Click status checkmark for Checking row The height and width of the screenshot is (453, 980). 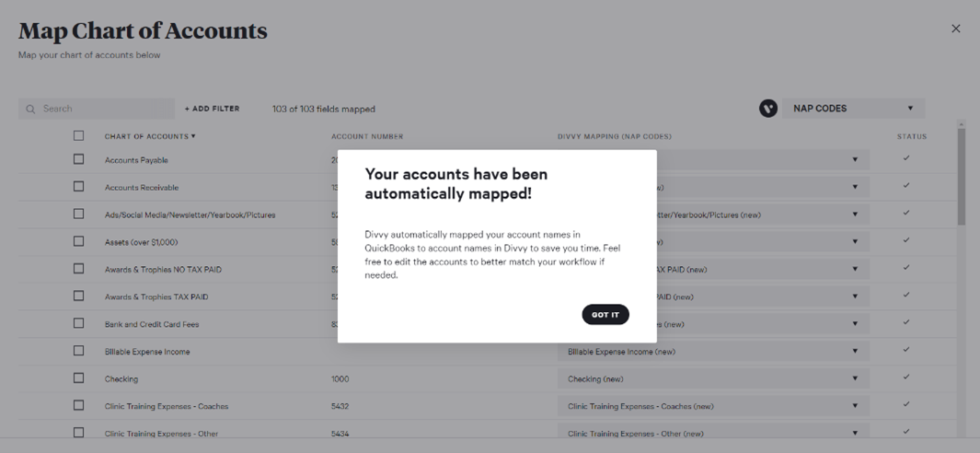906,377
